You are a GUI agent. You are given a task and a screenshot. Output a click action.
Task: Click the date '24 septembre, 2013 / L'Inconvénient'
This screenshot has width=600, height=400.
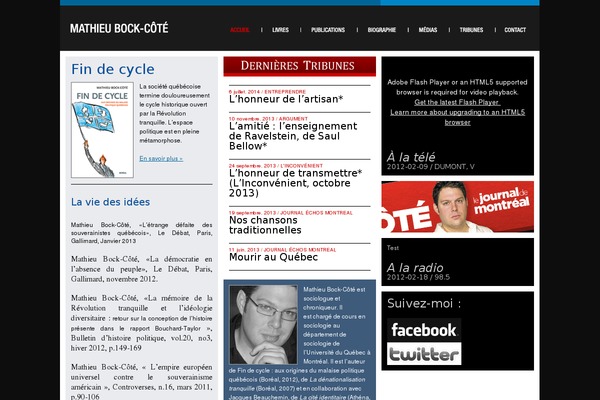coord(276,166)
